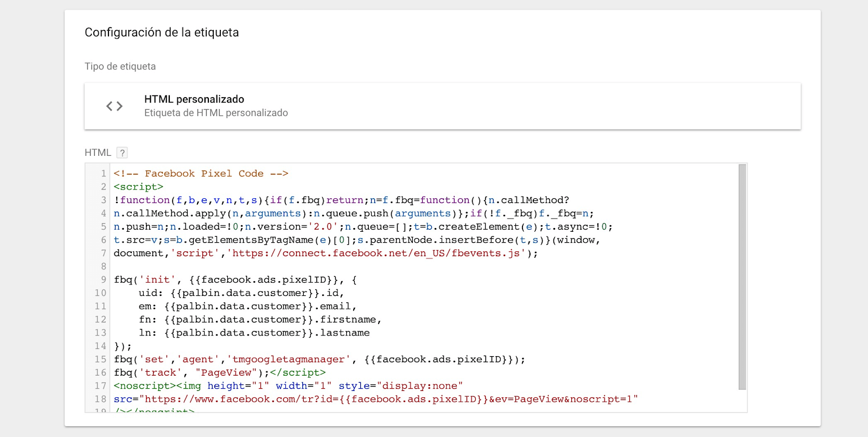Open the HTML personalizado tag type card
868x437 pixels.
443,106
